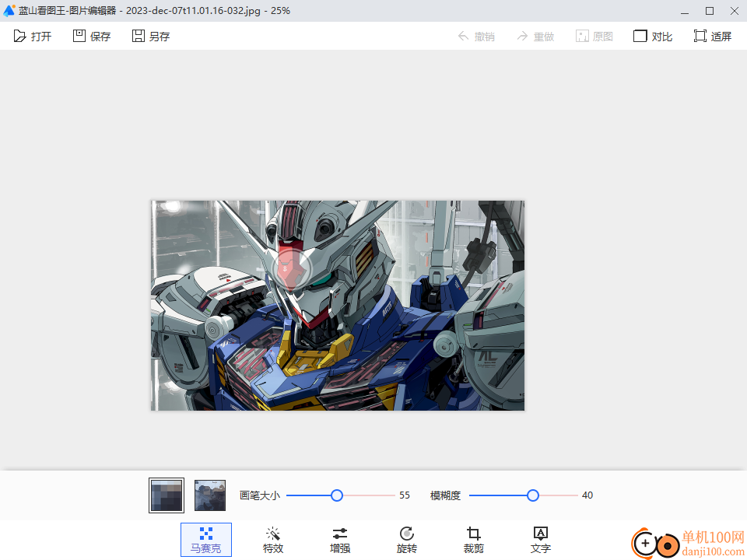This screenshot has height=560, width=747.
Task: Save the image with 保存
Action: [92, 37]
